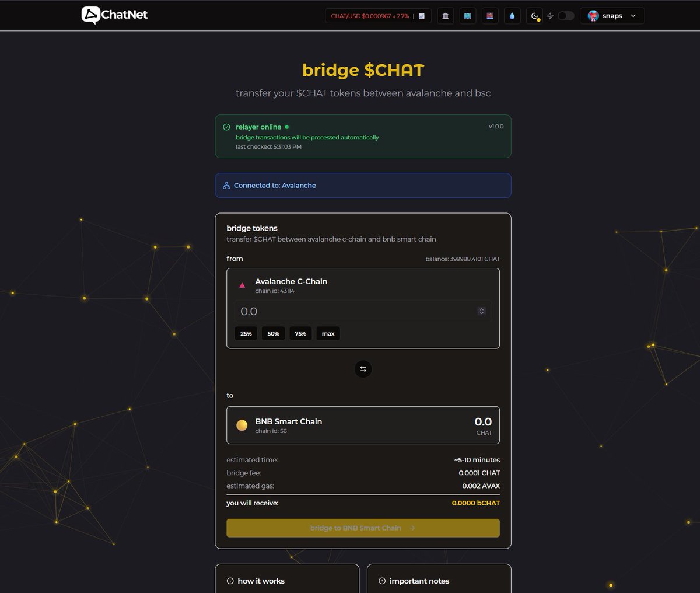Click the relayer online checkmark icon
This screenshot has height=593, width=700.
point(226,127)
